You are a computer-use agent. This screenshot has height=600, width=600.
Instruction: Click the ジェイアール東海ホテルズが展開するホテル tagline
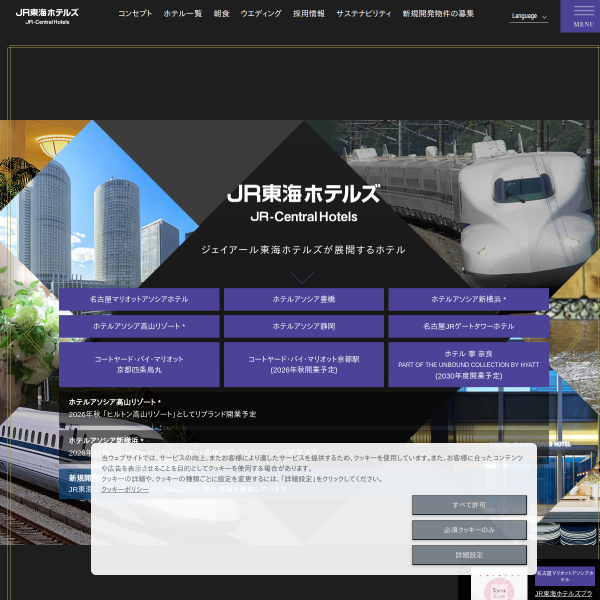303,250
